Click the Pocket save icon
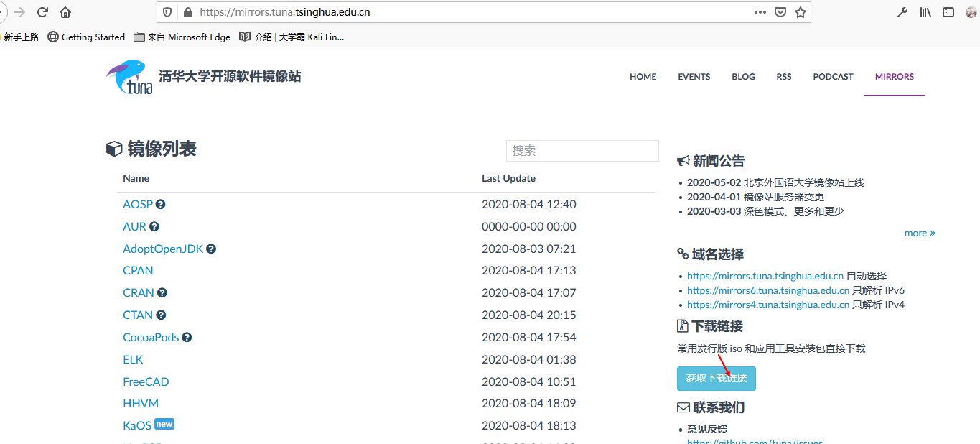The width and height of the screenshot is (980, 444). 780,12
